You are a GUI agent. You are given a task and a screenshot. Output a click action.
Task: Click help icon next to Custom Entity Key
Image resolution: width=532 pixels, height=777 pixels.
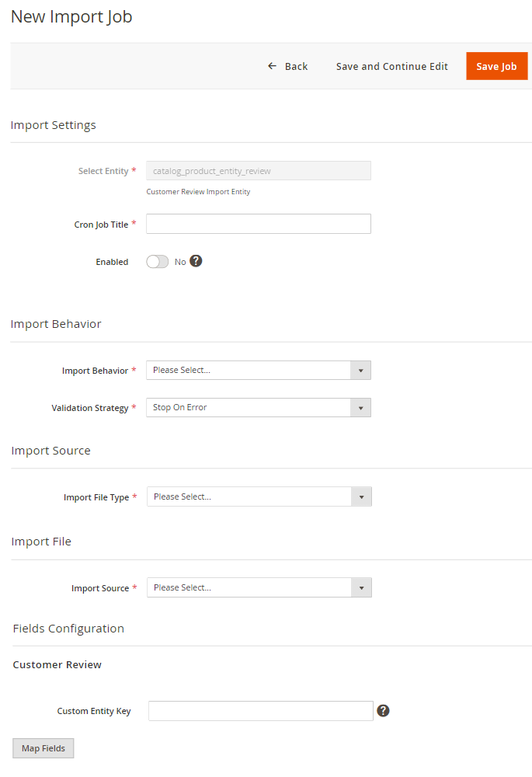click(383, 710)
